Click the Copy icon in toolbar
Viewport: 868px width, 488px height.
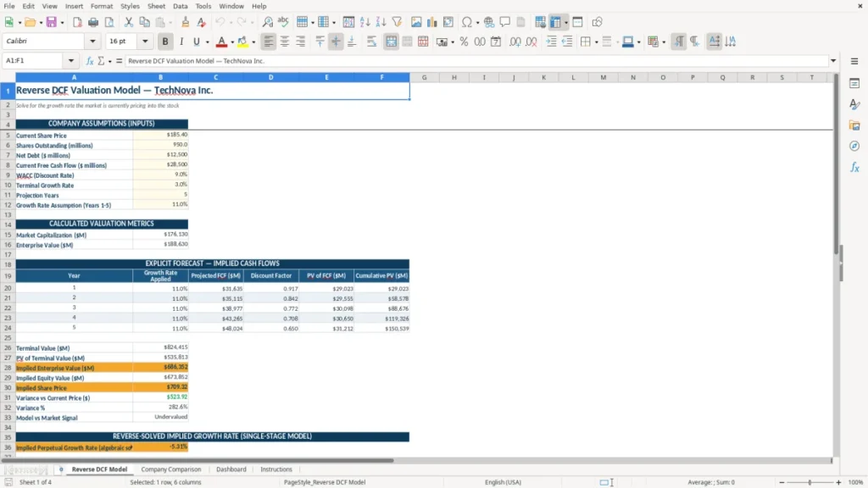(x=144, y=22)
